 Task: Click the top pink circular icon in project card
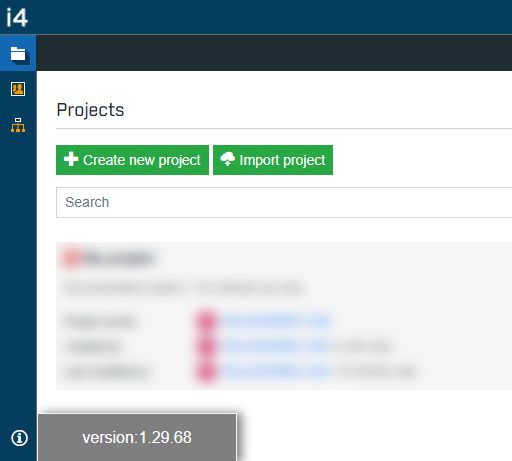(x=207, y=321)
